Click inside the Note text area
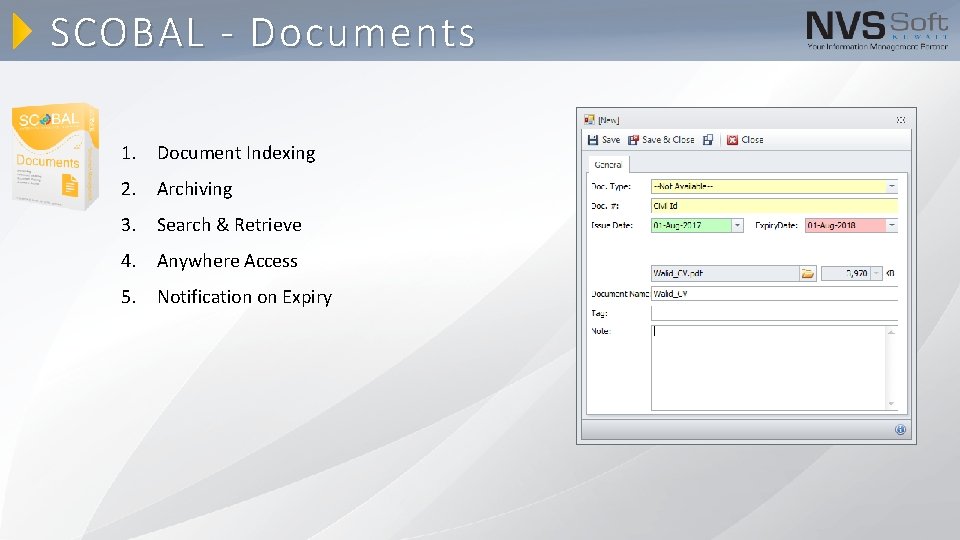Screen dimensions: 960x540 tap(768, 368)
